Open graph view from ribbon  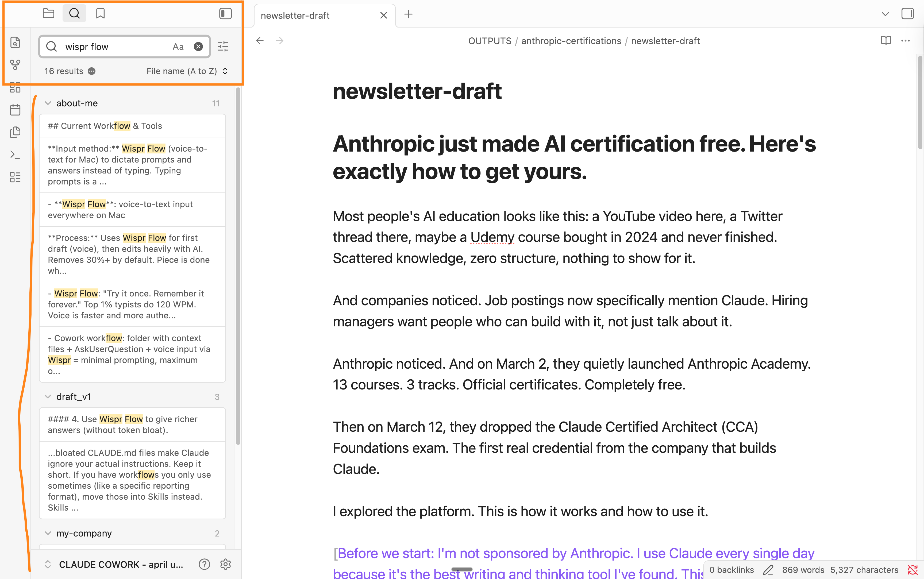(x=15, y=65)
